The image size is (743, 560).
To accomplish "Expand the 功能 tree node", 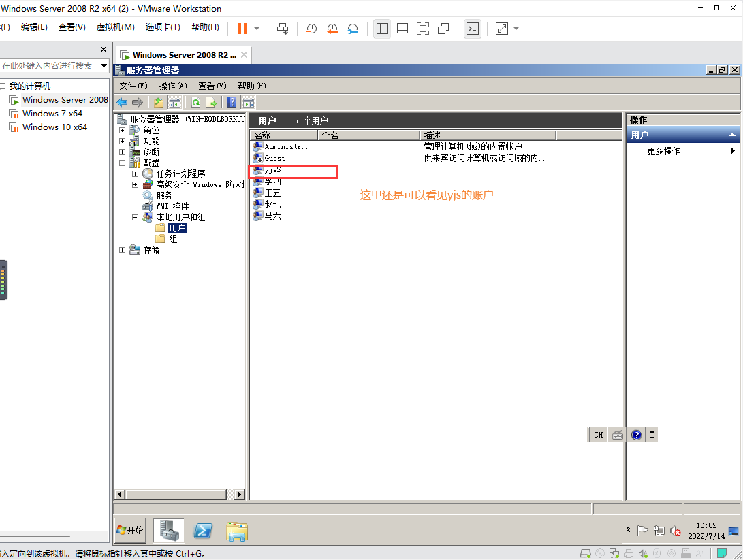I will [x=123, y=141].
